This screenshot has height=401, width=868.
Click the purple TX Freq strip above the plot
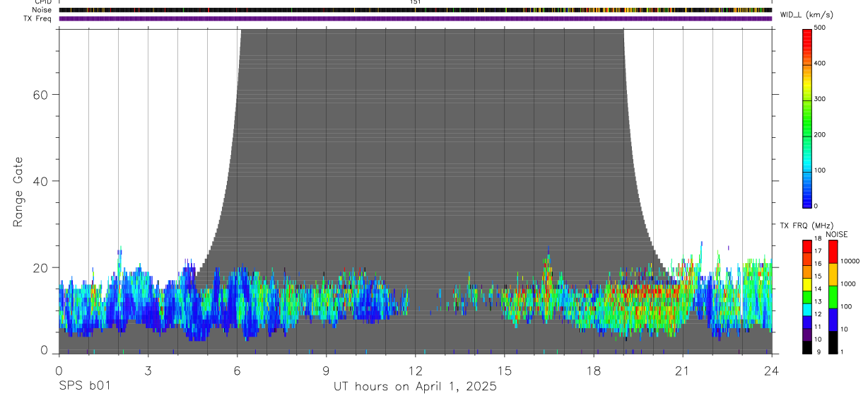click(416, 18)
